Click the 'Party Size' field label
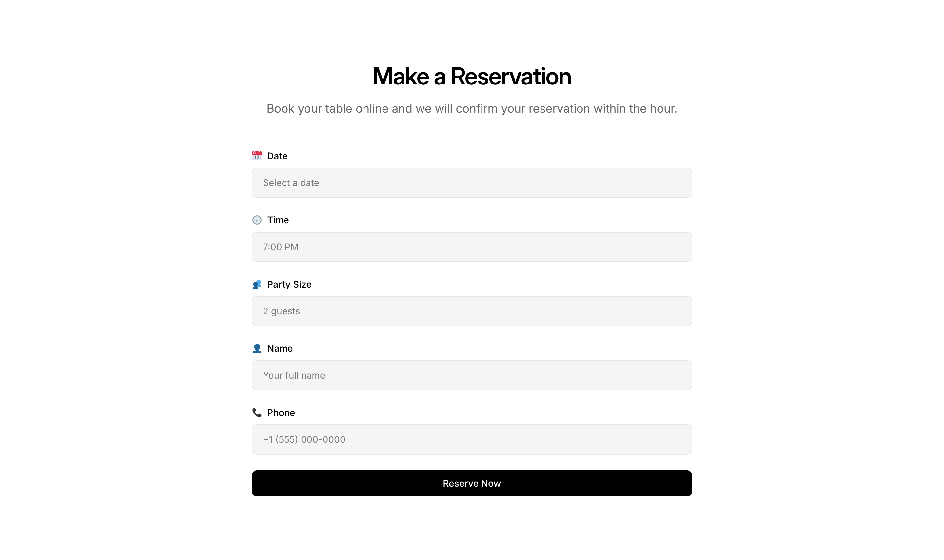Viewport: 944px width, 560px height. (x=289, y=284)
